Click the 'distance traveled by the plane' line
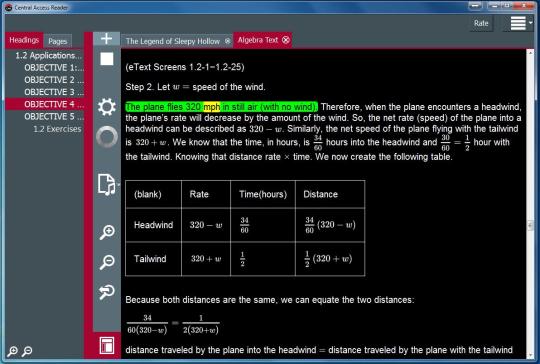Viewport: 540px width, 364px height. coord(319,350)
